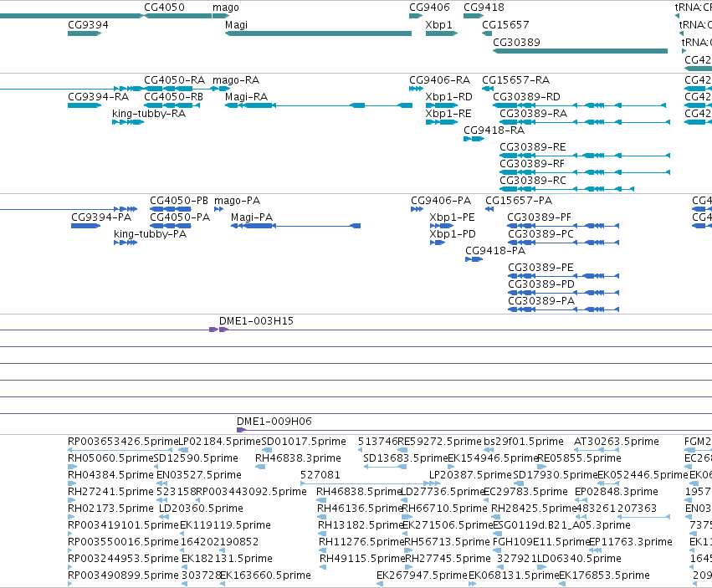Select the CG9406 gene label

tap(429, 8)
